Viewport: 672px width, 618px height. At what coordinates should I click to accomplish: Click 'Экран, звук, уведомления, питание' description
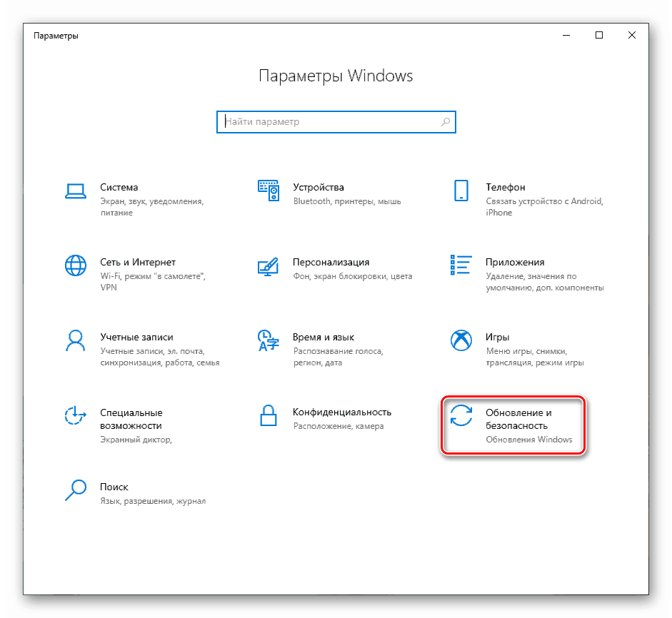(x=151, y=207)
